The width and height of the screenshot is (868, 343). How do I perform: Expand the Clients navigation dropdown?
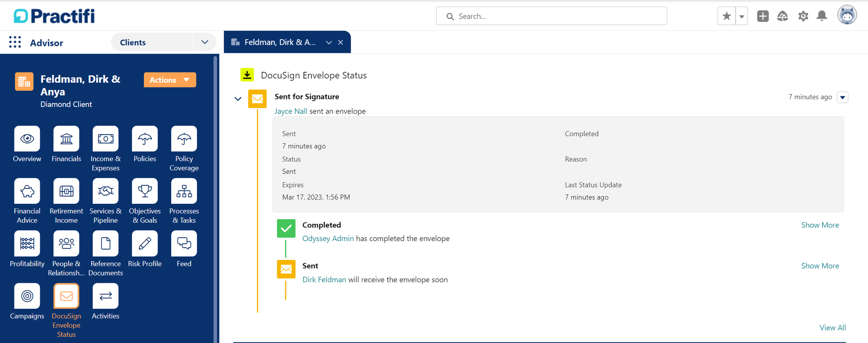(205, 42)
